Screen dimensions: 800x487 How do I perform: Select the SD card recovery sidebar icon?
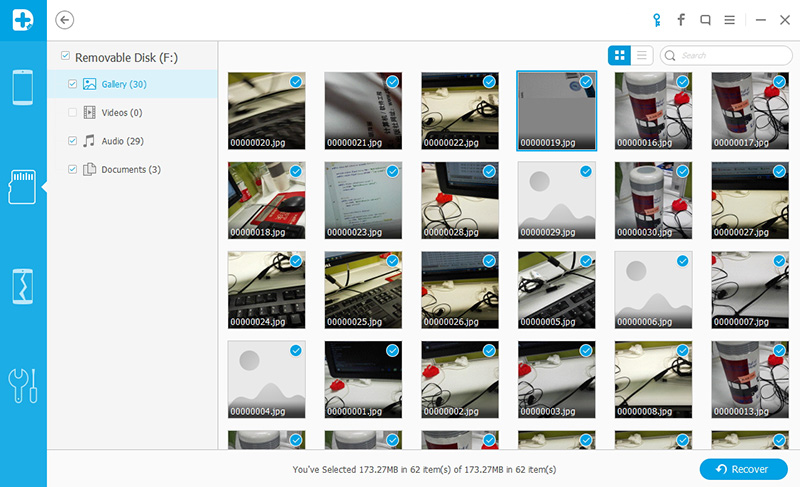click(23, 186)
